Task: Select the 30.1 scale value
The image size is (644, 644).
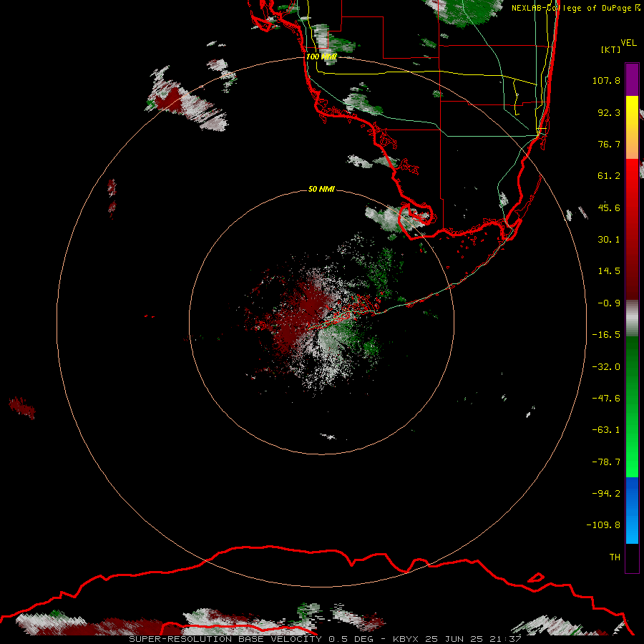Action: [609, 240]
